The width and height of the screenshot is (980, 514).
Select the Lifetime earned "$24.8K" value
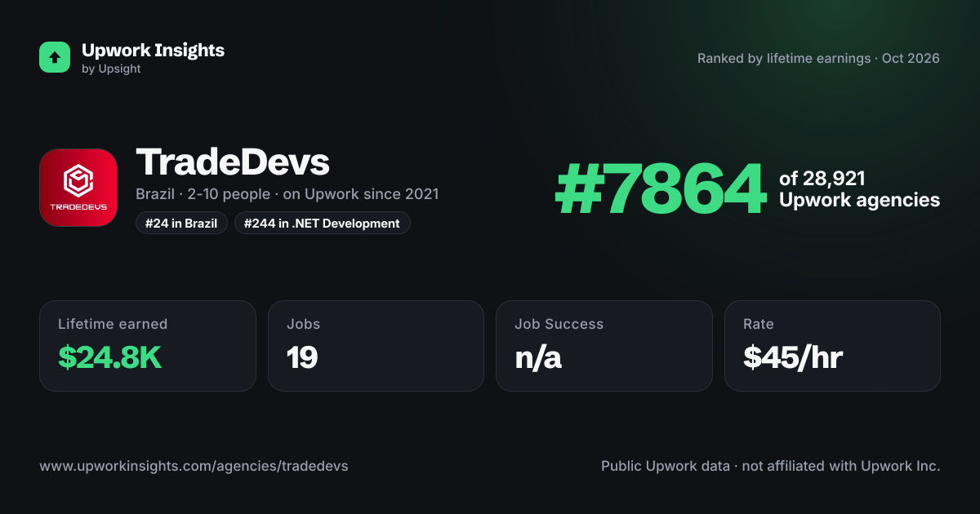tap(109, 357)
